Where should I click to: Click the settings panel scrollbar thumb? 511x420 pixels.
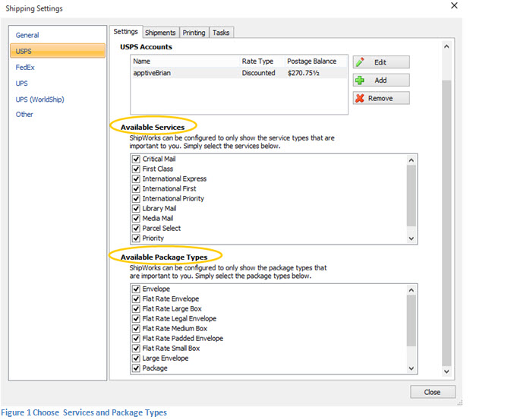(446, 223)
